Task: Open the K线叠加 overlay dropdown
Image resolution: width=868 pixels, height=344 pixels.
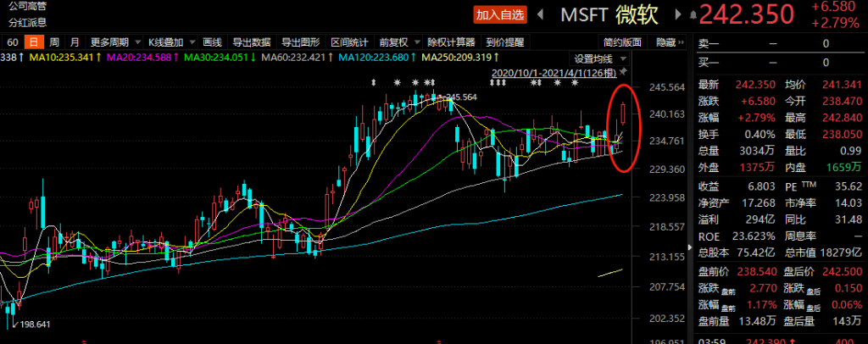Action: (x=171, y=42)
